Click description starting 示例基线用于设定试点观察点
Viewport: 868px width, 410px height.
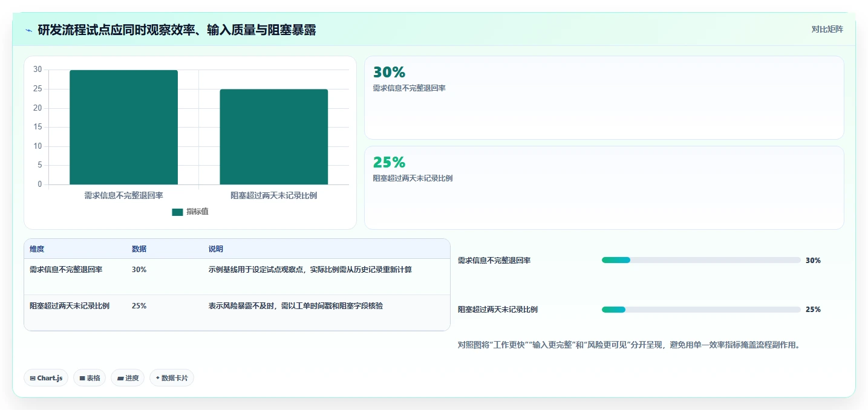[310, 270]
